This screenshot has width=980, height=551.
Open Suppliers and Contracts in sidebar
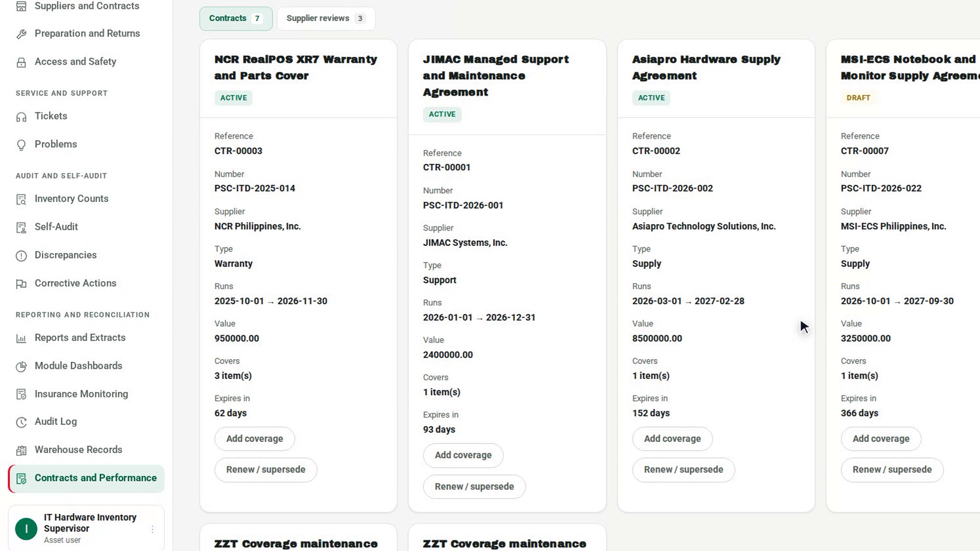(x=87, y=6)
